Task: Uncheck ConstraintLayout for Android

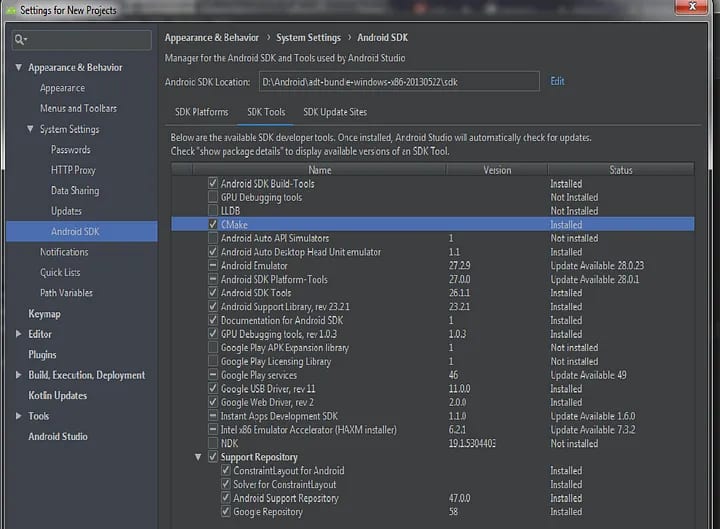Action: 225,470
